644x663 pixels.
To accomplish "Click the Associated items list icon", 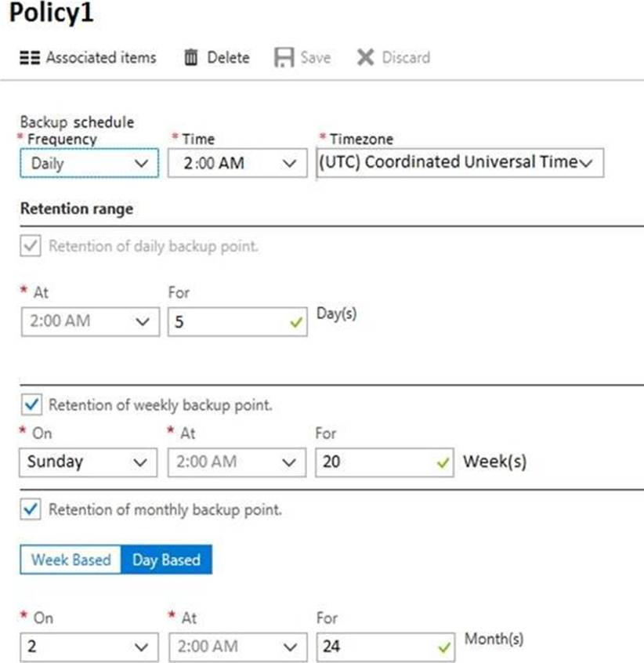I will (29, 58).
